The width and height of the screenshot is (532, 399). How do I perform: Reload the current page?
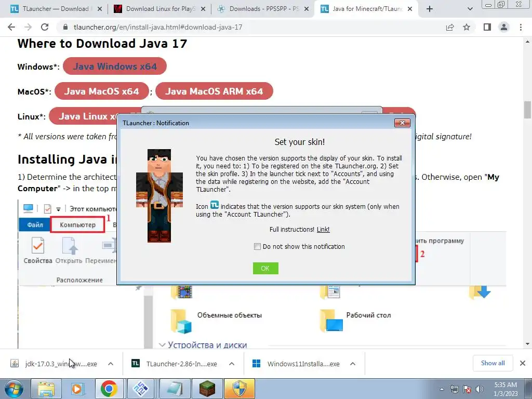tap(45, 27)
